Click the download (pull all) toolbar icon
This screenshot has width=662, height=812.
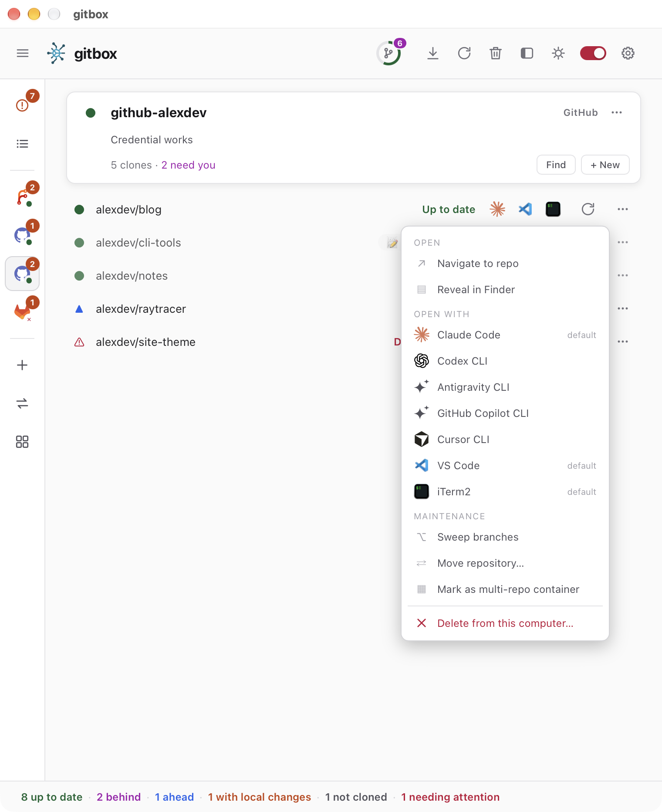tap(433, 54)
